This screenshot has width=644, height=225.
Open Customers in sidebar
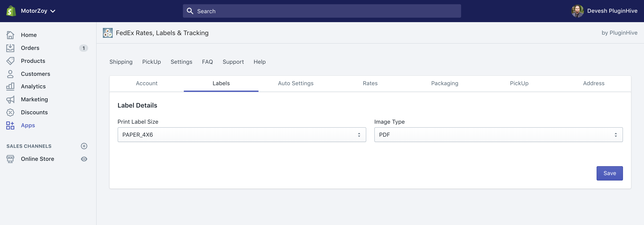(x=36, y=74)
